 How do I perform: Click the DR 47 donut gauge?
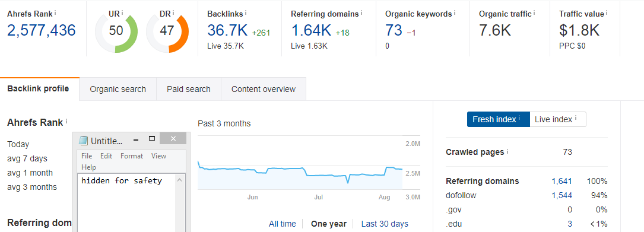coord(167,31)
